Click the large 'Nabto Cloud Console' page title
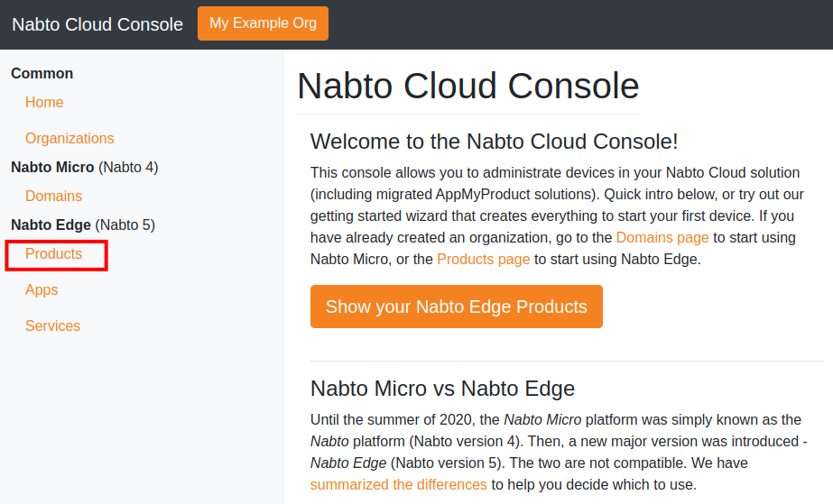Viewport: 833px width, 504px height. tap(467, 87)
